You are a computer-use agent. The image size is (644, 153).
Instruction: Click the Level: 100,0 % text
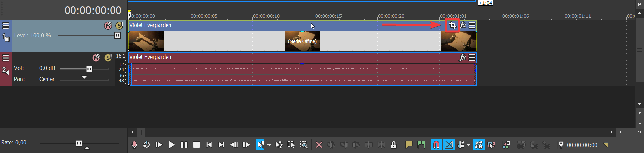coord(33,35)
